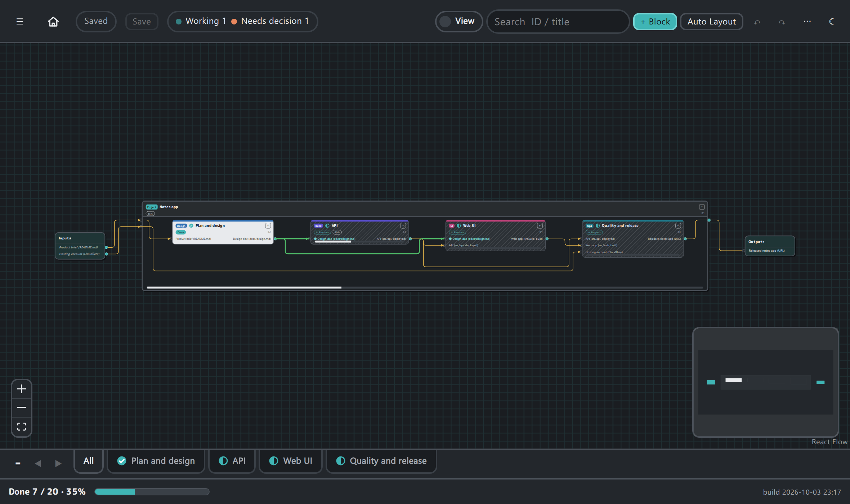This screenshot has height=504, width=850.
Task: Click the + Block button
Action: [x=655, y=22]
